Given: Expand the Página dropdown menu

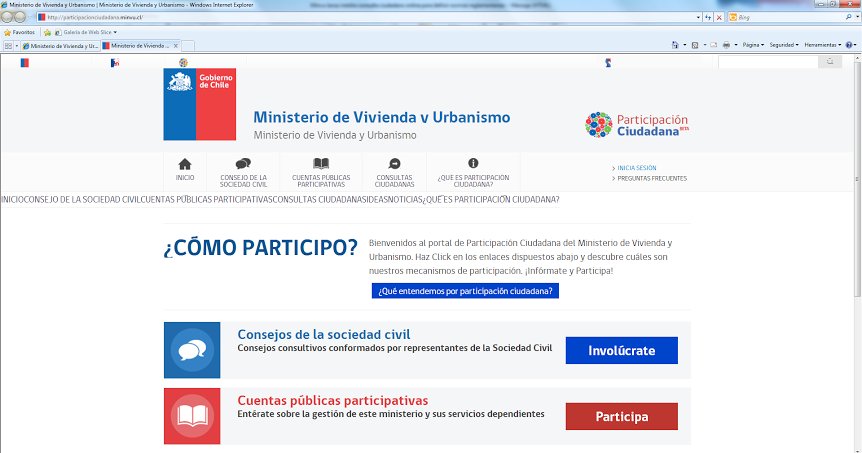Looking at the screenshot, I should click(x=753, y=45).
